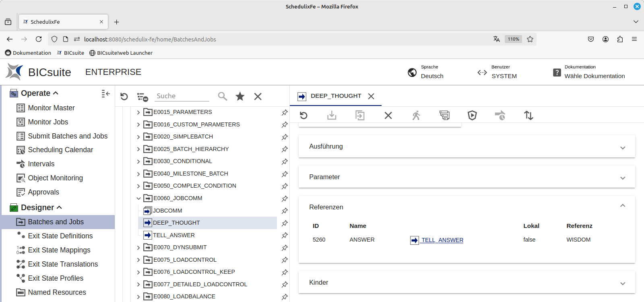Click the up-down arrows dependency icon
The image size is (644, 302).
(x=528, y=116)
